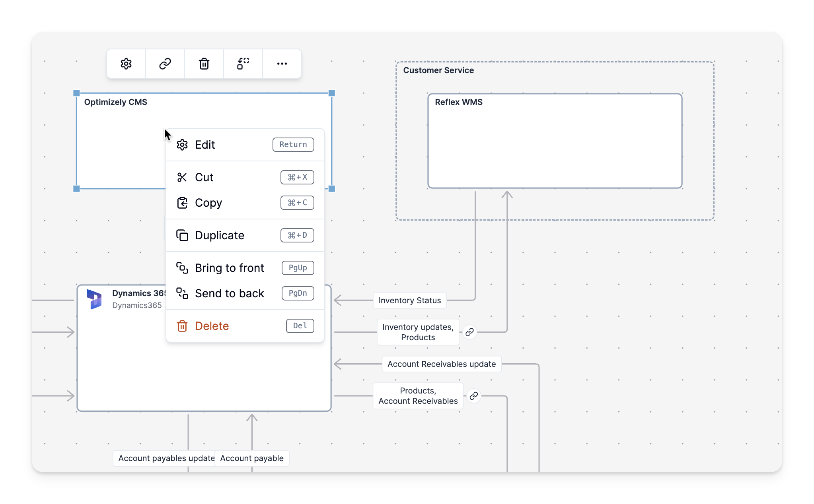The image size is (814, 504).
Task: Select the Customer Service group frame
Action: pyautogui.click(x=439, y=70)
